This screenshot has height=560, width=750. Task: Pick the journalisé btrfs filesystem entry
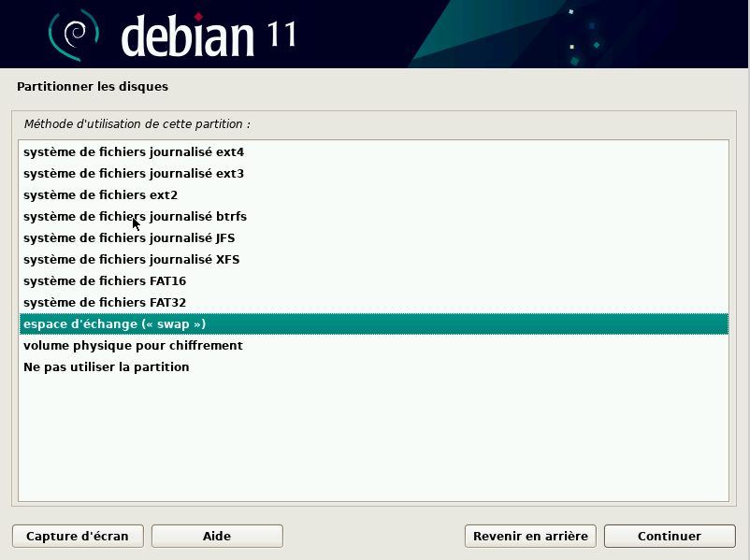[x=135, y=216]
